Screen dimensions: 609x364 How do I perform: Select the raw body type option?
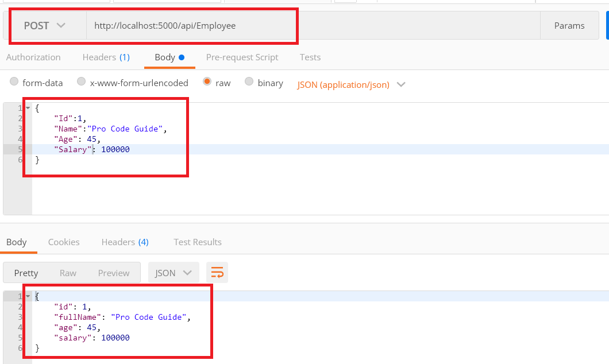pyautogui.click(x=207, y=82)
